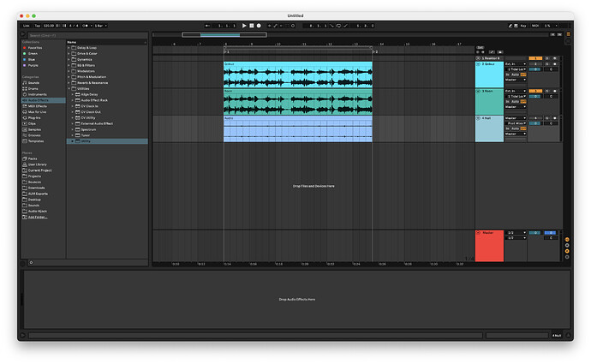The width and height of the screenshot is (591, 364).
Task: Enable MIDI Map Mode switch
Action: click(534, 26)
